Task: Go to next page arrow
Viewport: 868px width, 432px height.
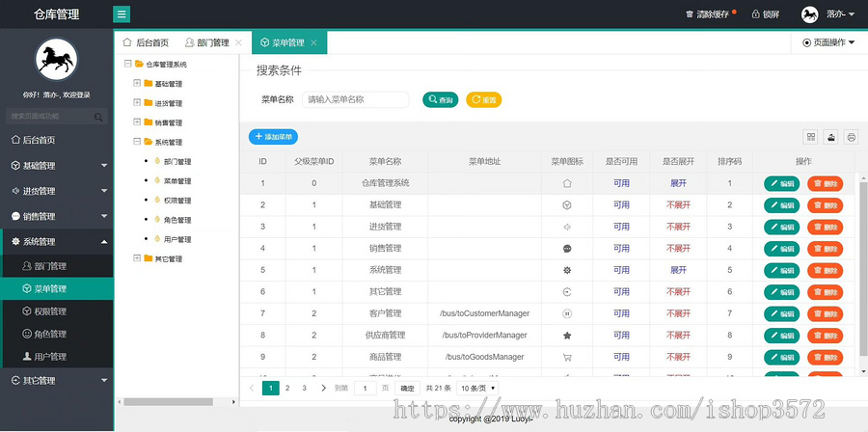Action: tap(324, 389)
